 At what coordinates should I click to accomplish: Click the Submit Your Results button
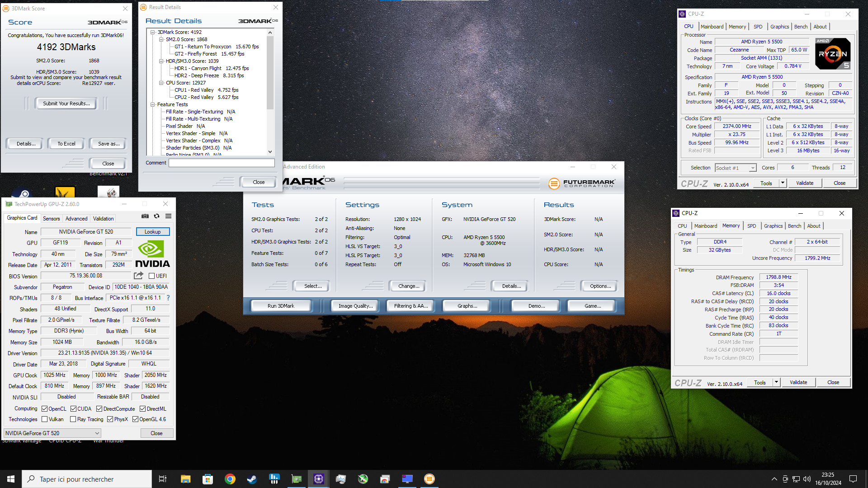(x=66, y=103)
